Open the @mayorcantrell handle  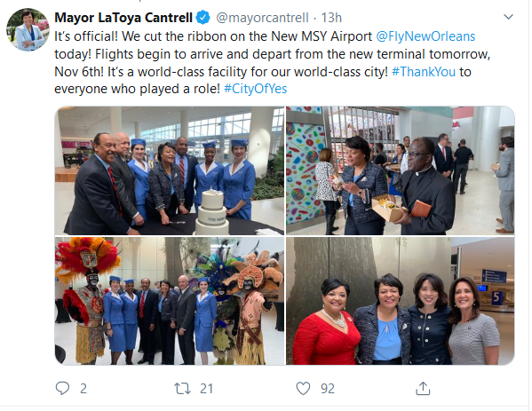click(x=262, y=18)
